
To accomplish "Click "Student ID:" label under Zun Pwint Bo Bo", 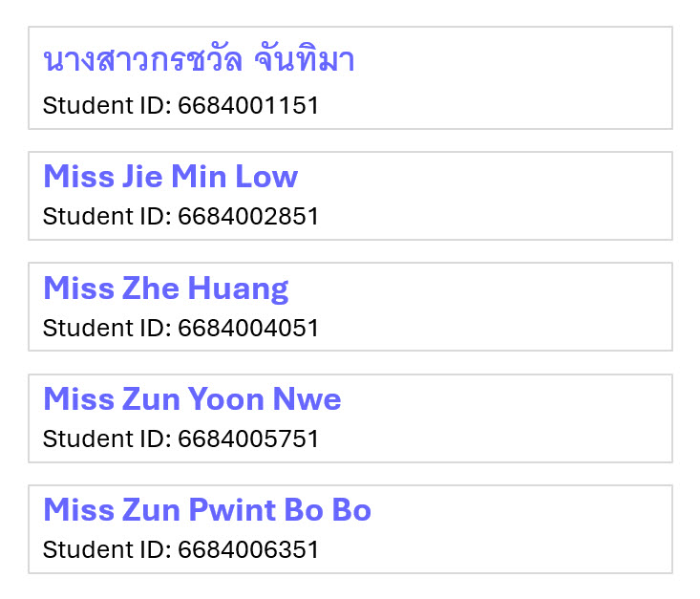I will pyautogui.click(x=107, y=550).
